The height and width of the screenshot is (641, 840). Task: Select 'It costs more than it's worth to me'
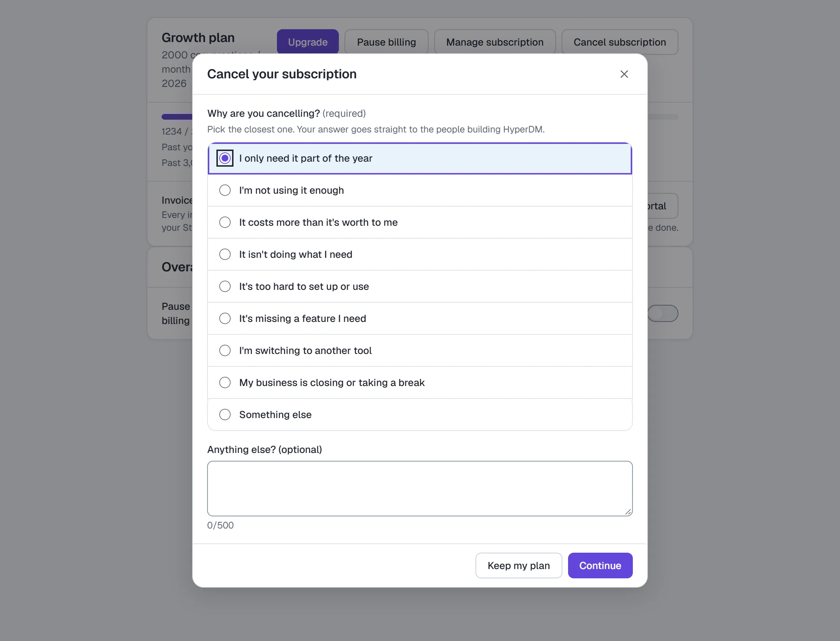tap(420, 223)
